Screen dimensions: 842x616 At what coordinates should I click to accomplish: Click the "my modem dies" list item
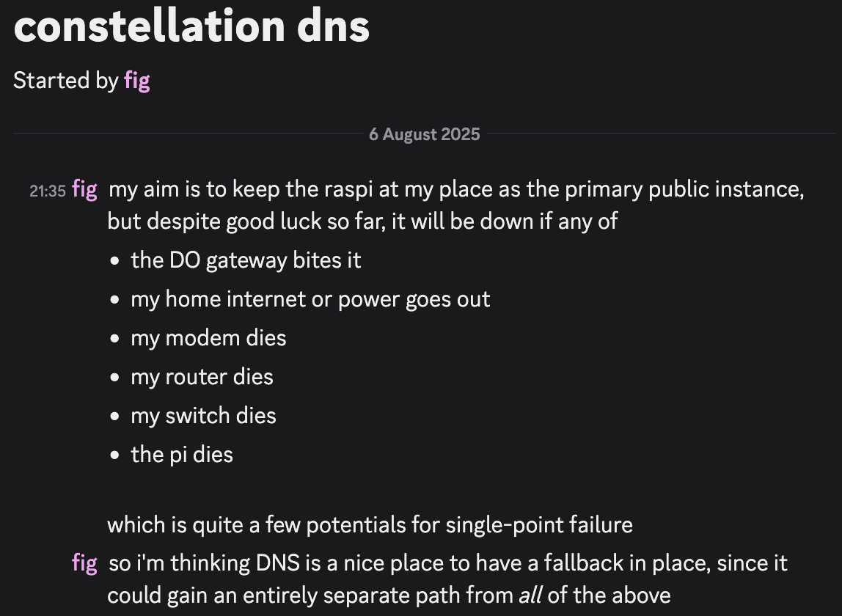pos(208,338)
